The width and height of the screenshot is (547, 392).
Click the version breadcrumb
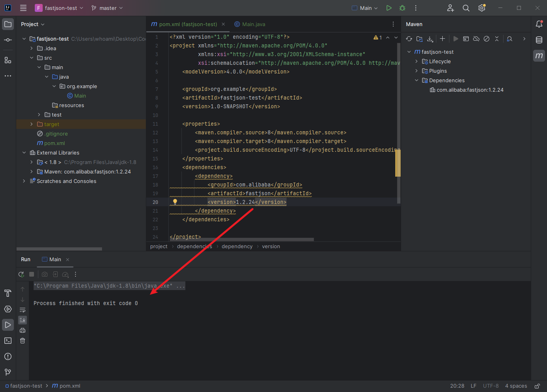(x=271, y=246)
